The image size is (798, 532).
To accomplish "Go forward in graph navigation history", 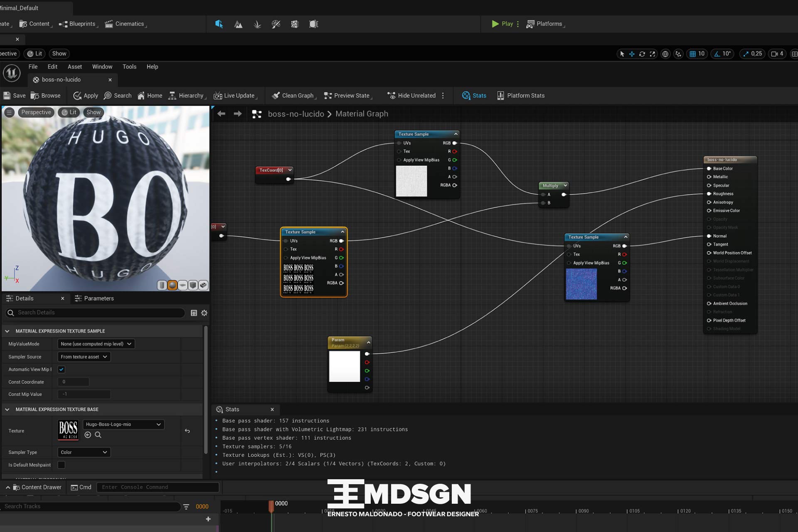I will [x=238, y=114].
